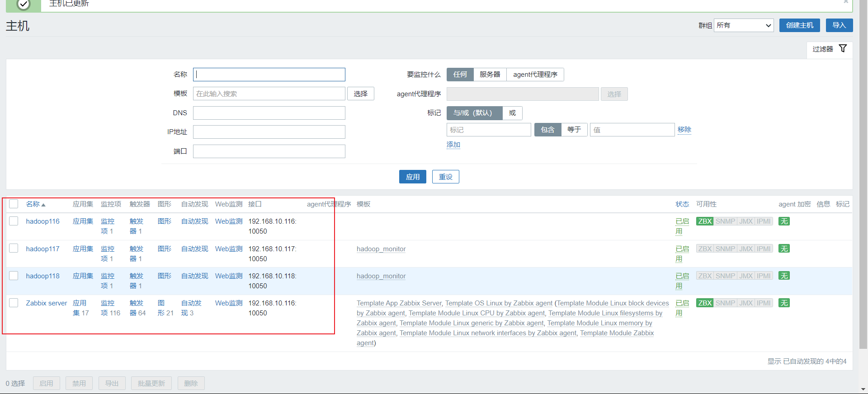Dismiss the host updated message

[846, 2]
